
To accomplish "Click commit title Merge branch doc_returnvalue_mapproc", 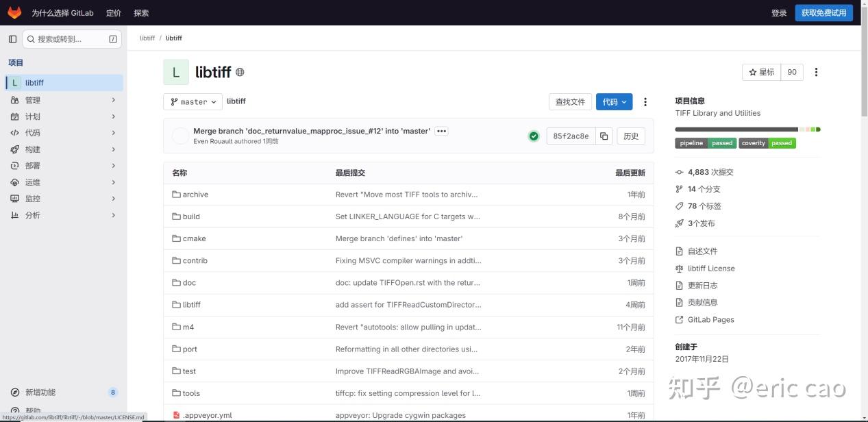I will click(312, 131).
